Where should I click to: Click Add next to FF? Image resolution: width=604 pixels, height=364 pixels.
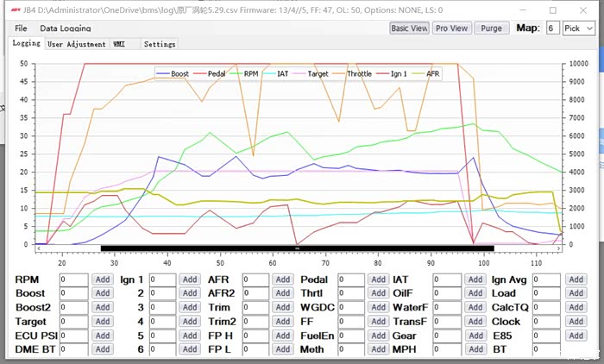point(378,321)
